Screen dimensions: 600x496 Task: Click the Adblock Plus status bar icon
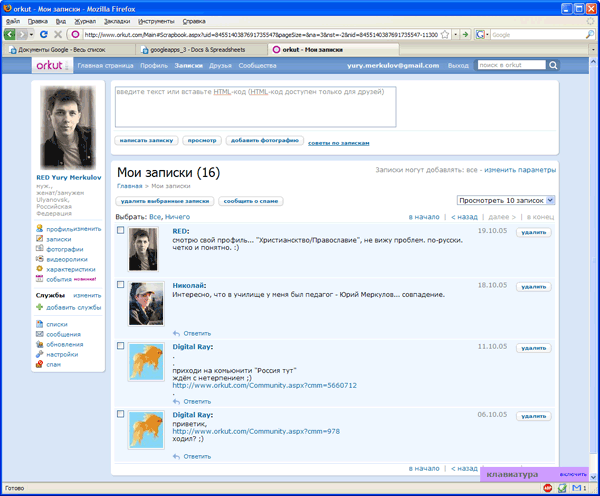(548, 488)
